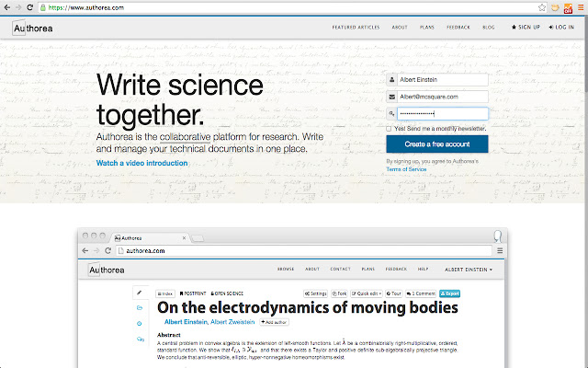The width and height of the screenshot is (588, 368).
Task: Open the About page in top navigation
Action: point(400,28)
